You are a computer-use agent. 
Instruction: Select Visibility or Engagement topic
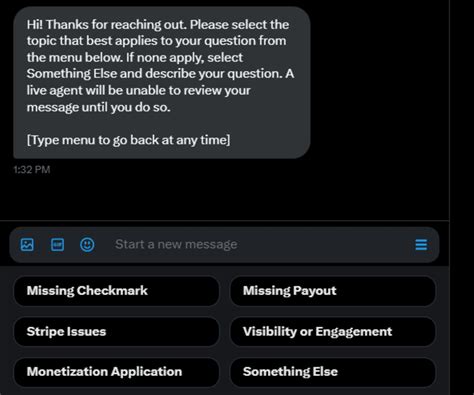click(333, 331)
